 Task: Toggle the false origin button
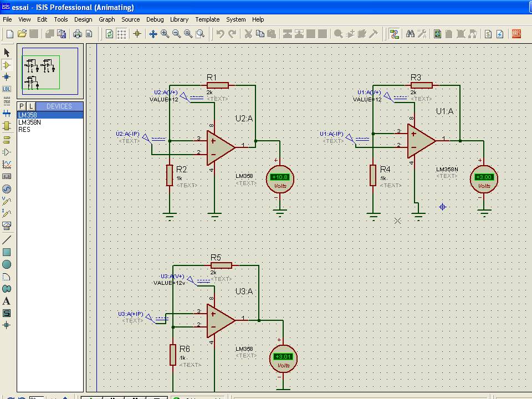tap(137, 34)
